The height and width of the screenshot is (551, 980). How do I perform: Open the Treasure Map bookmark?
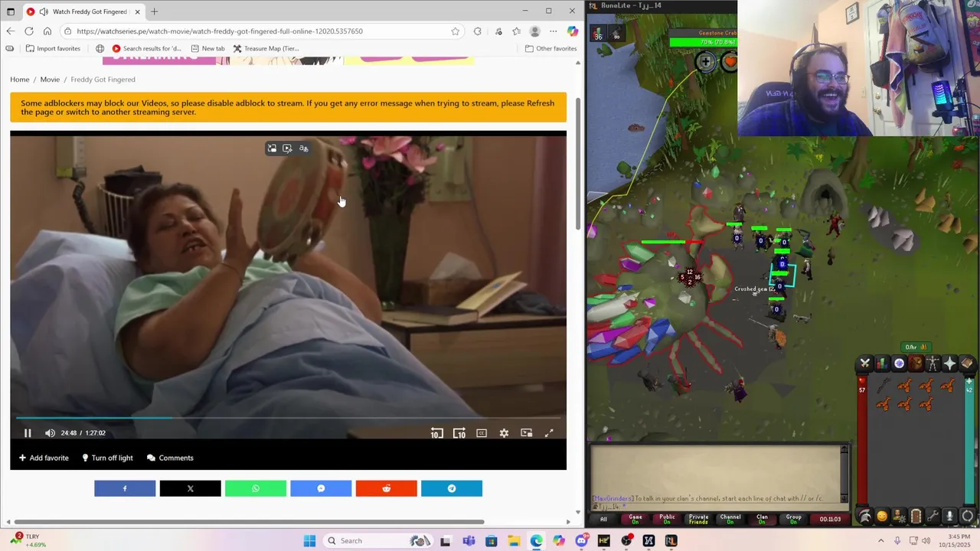[x=266, y=48]
